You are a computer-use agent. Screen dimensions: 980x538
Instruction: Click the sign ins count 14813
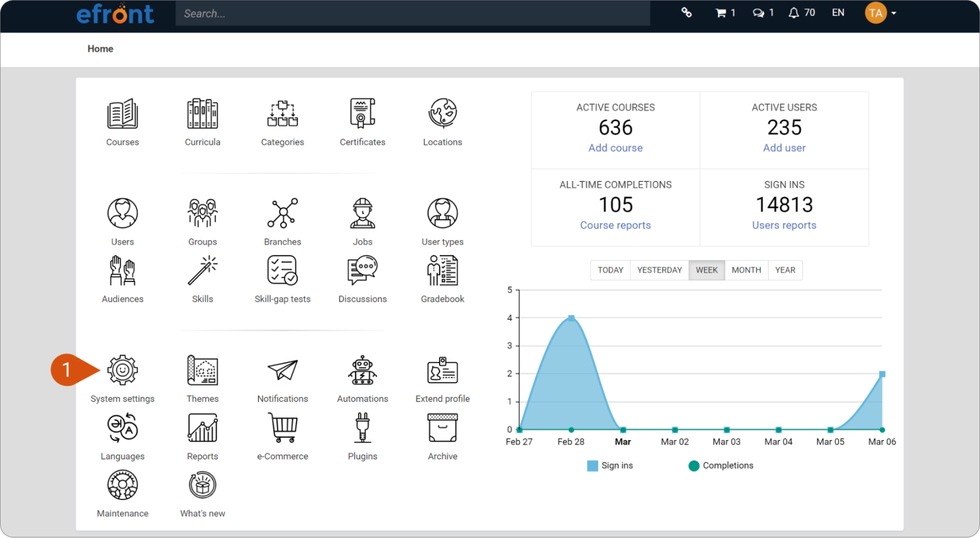point(784,205)
